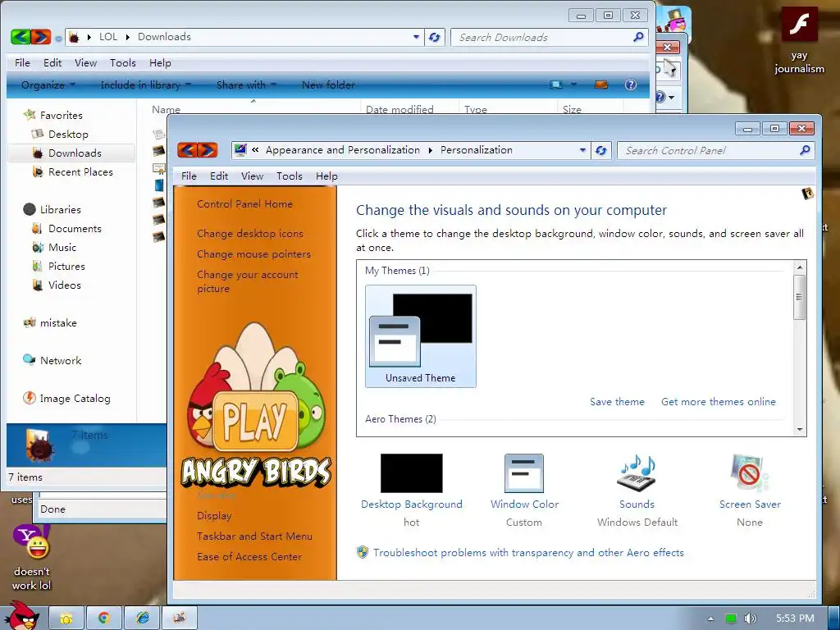This screenshot has height=630, width=840.
Task: Select the Unsaved Theme thumbnail
Action: pyautogui.click(x=421, y=336)
